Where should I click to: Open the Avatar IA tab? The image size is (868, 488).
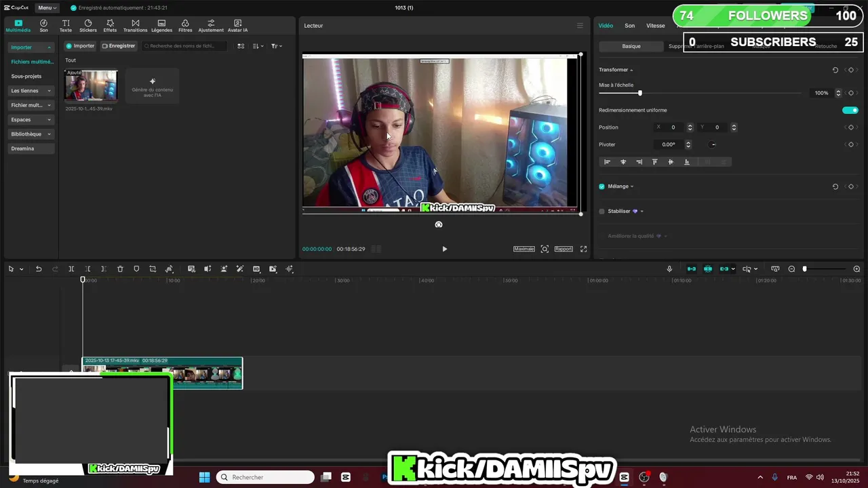tap(237, 26)
